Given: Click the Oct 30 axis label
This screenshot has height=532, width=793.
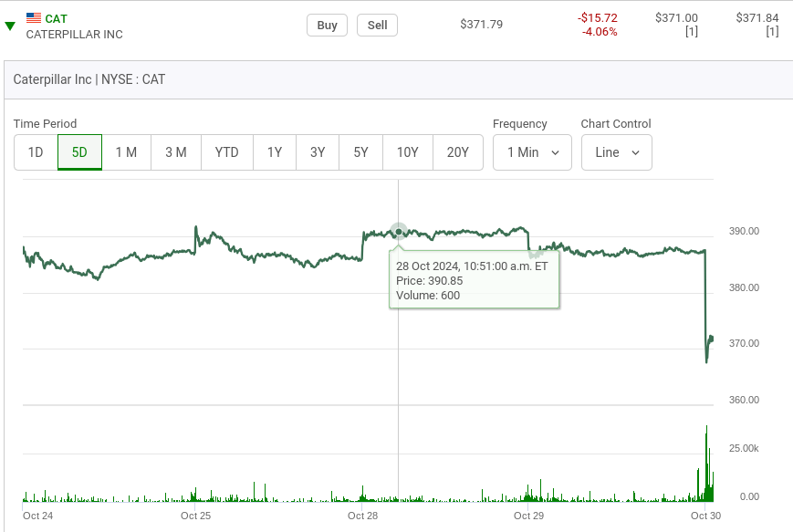Looking at the screenshot, I should click(x=705, y=516).
